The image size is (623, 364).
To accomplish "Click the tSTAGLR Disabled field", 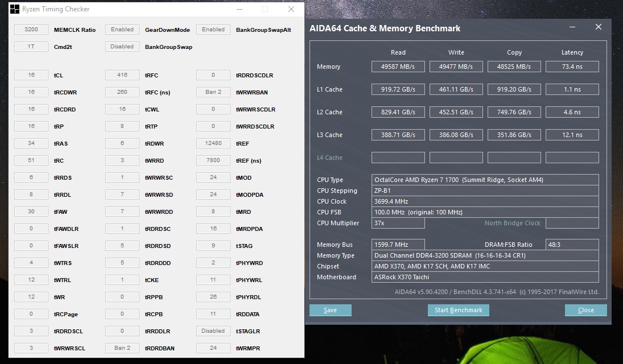I will 213,330.
